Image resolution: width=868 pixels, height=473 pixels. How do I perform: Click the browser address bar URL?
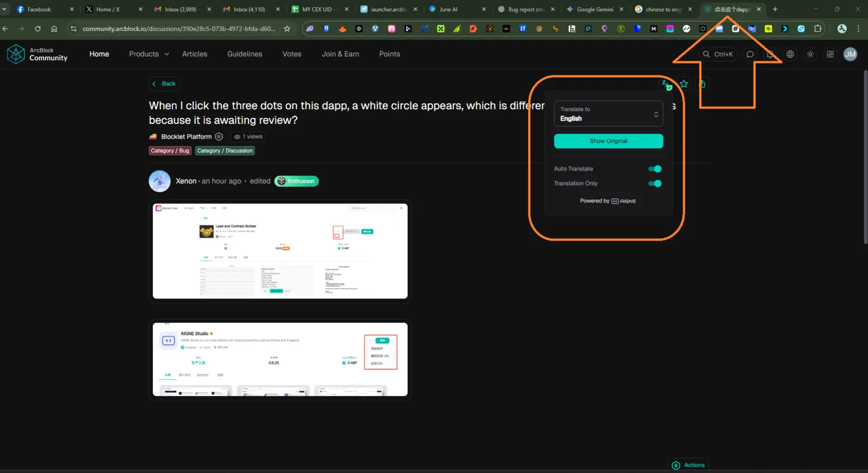179,29
